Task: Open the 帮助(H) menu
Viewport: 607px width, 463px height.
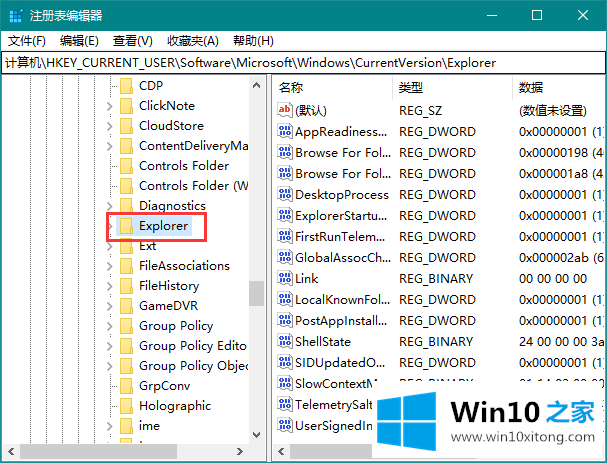Action: (x=254, y=41)
